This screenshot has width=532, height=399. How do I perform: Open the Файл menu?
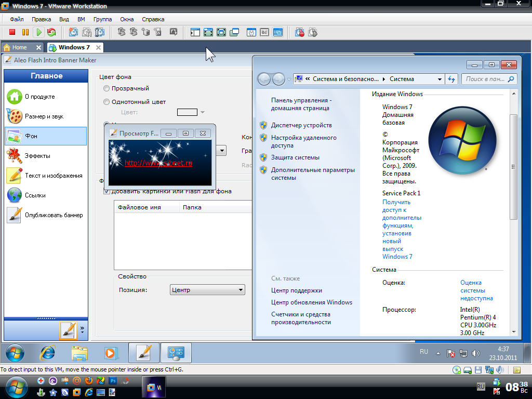click(17, 19)
